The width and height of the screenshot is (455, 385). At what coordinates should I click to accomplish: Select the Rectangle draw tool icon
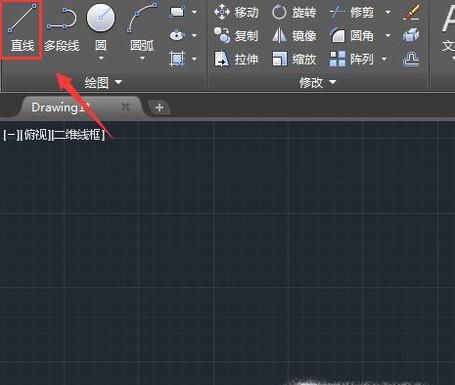tap(177, 12)
